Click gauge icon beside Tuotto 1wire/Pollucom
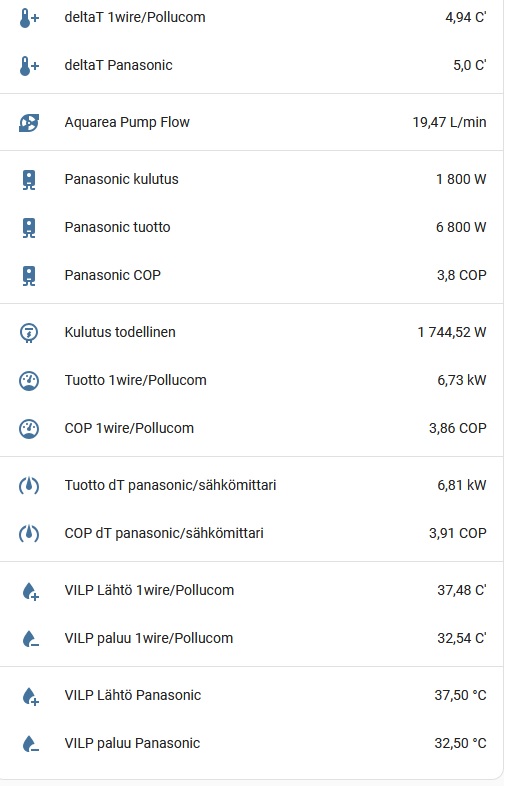Image resolution: width=518 pixels, height=786 pixels. coord(29,380)
